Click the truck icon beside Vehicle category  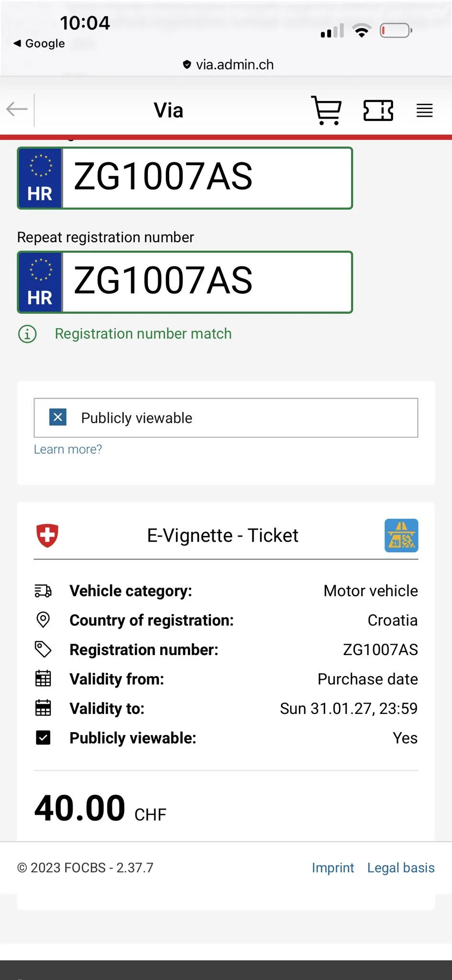pos(43,591)
